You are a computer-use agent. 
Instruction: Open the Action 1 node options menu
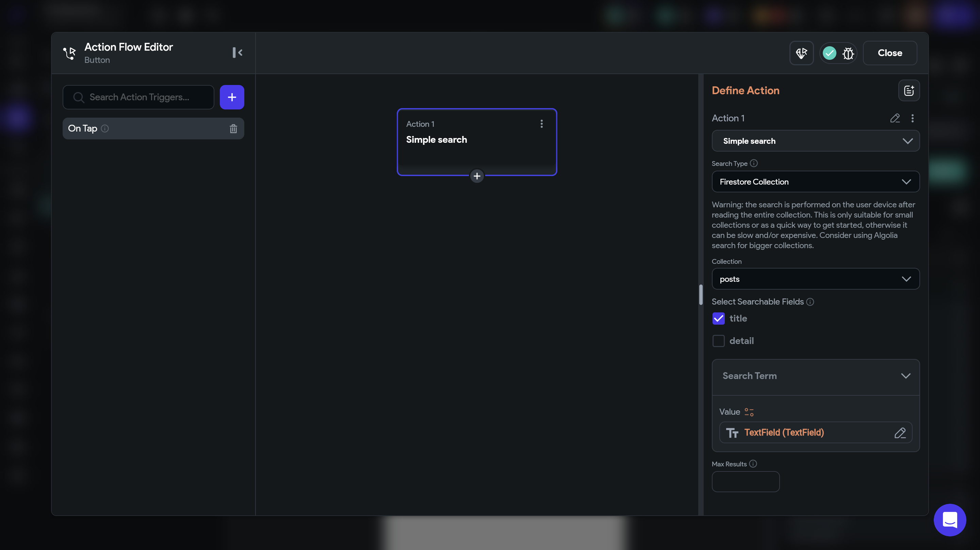[x=541, y=124]
